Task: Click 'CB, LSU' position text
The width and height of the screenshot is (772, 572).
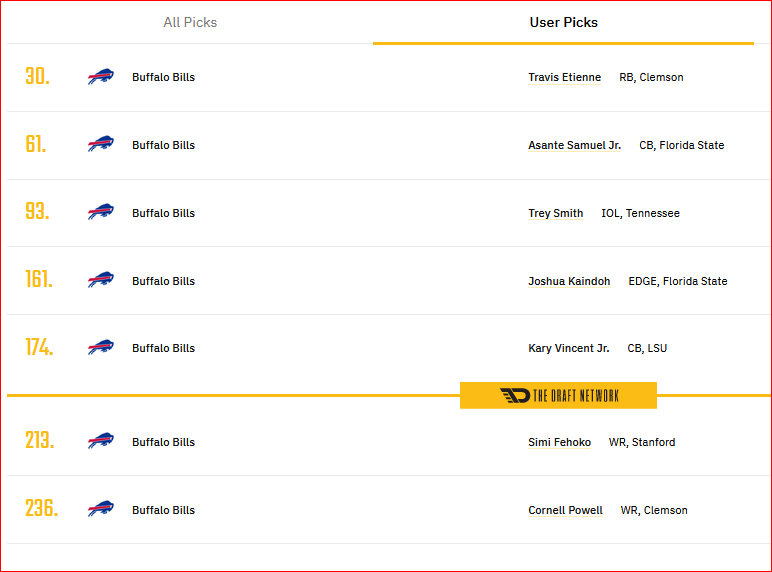Action: point(647,348)
